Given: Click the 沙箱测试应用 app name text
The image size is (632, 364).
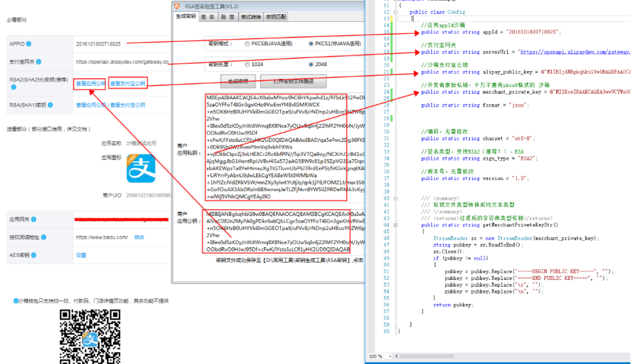Looking at the screenshot, I should 141,143.
